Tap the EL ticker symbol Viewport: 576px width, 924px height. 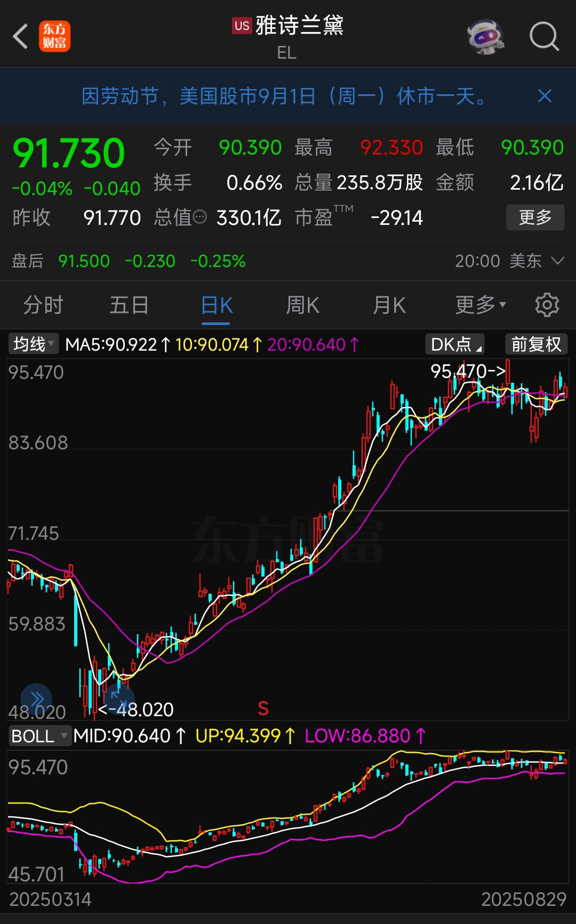pyautogui.click(x=286, y=53)
